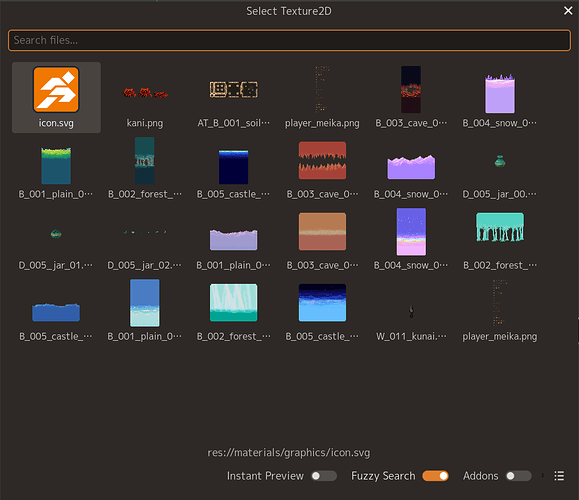Select the dark navy B_005_castle texture

pyautogui.click(x=233, y=168)
